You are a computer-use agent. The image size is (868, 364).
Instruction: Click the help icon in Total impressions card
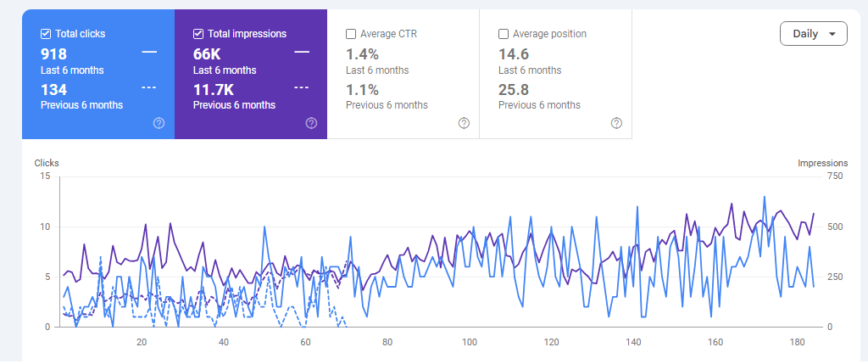pyautogui.click(x=311, y=123)
